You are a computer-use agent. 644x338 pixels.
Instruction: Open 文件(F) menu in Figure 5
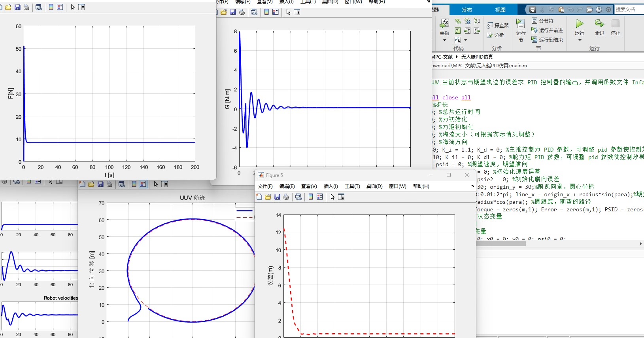pos(265,186)
